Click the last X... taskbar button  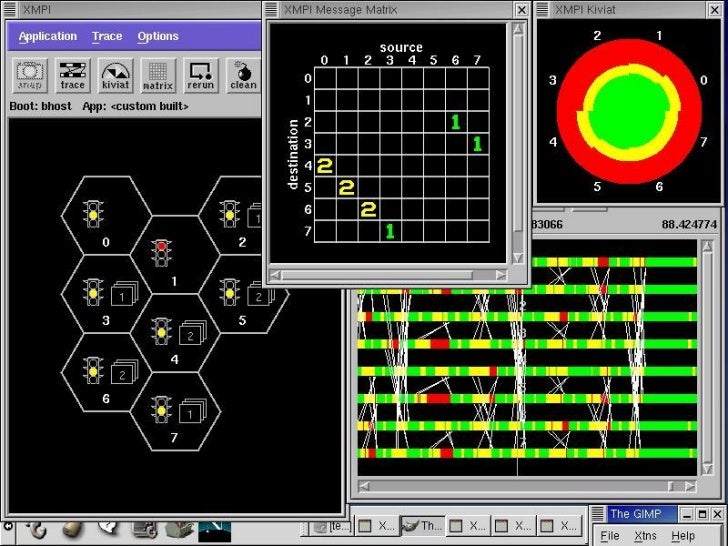point(559,526)
